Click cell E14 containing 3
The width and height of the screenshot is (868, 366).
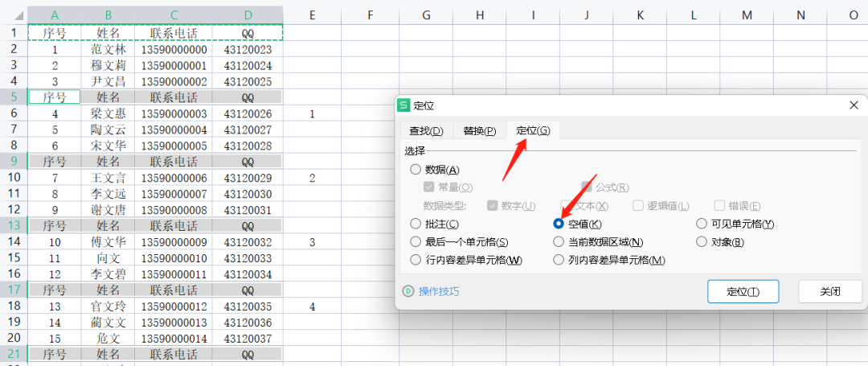point(312,242)
